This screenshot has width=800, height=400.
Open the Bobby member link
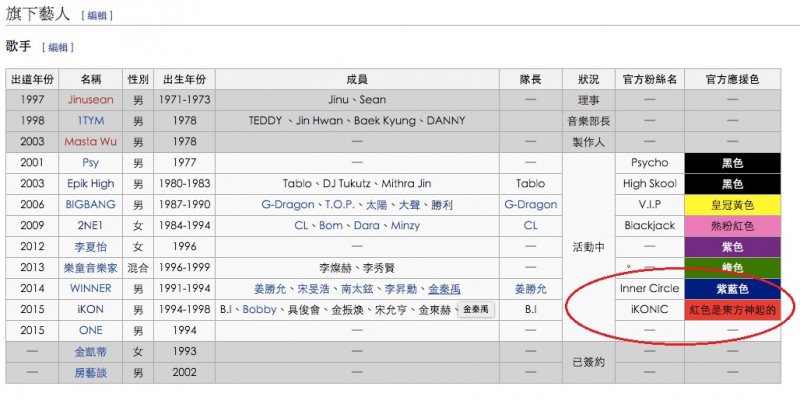(x=259, y=309)
